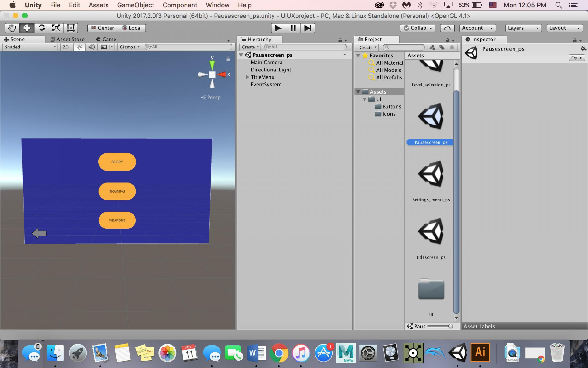This screenshot has width=588, height=368.
Task: Click the Project panel vertical scrollbar
Action: click(x=456, y=202)
